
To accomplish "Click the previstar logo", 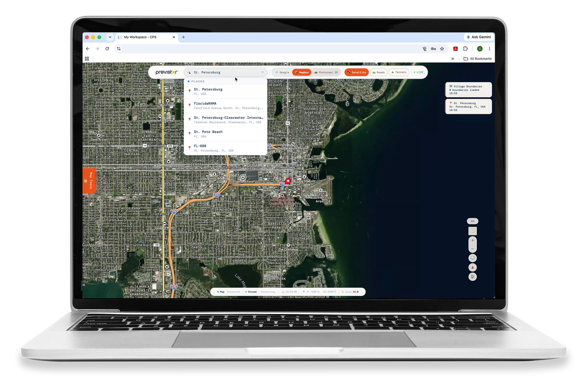I will pyautogui.click(x=167, y=72).
